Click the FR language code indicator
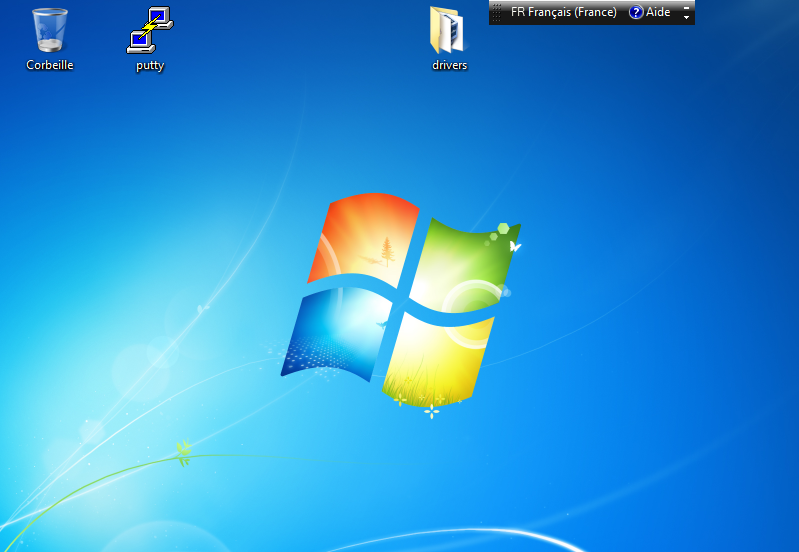This screenshot has height=552, width=799. [517, 13]
